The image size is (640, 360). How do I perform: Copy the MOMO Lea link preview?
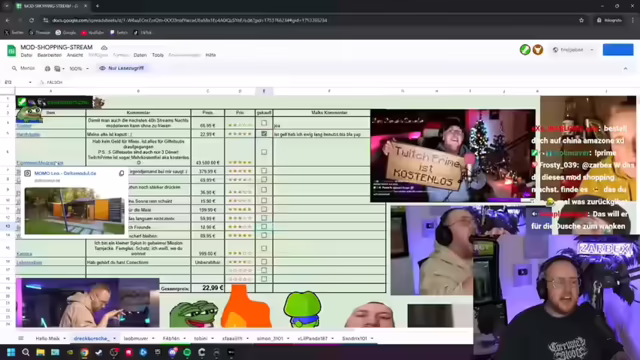point(121,173)
